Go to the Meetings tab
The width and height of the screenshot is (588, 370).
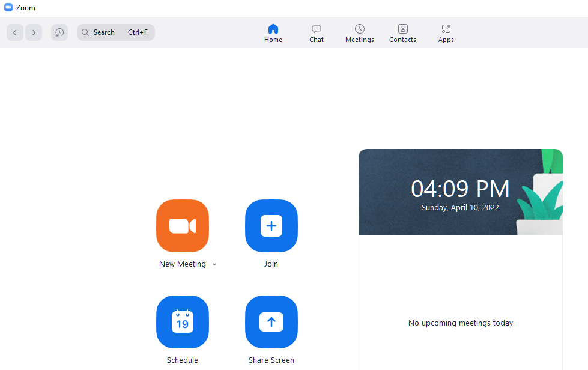(360, 34)
